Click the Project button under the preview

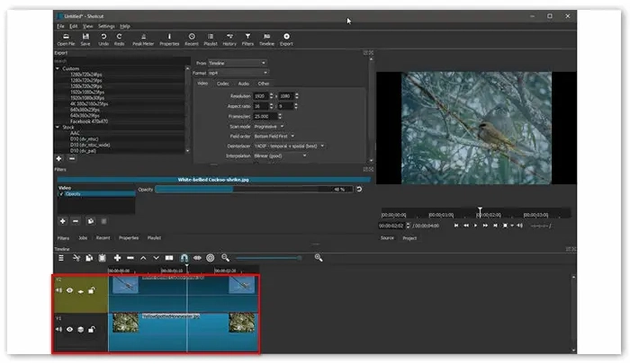click(409, 238)
